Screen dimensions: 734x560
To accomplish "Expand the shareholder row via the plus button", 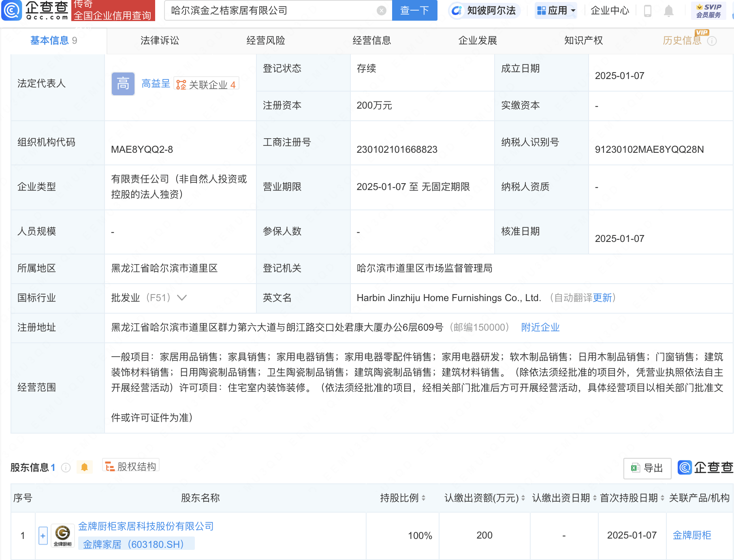I will [x=43, y=535].
